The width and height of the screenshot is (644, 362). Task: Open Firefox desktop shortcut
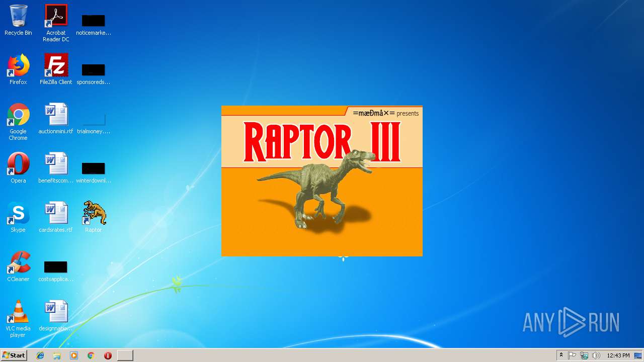pos(18,69)
